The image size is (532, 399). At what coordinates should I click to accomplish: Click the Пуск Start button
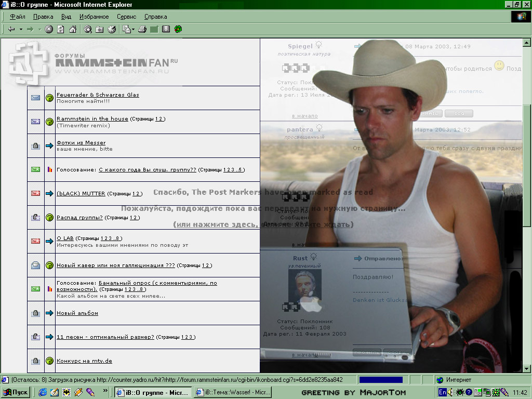(x=16, y=392)
